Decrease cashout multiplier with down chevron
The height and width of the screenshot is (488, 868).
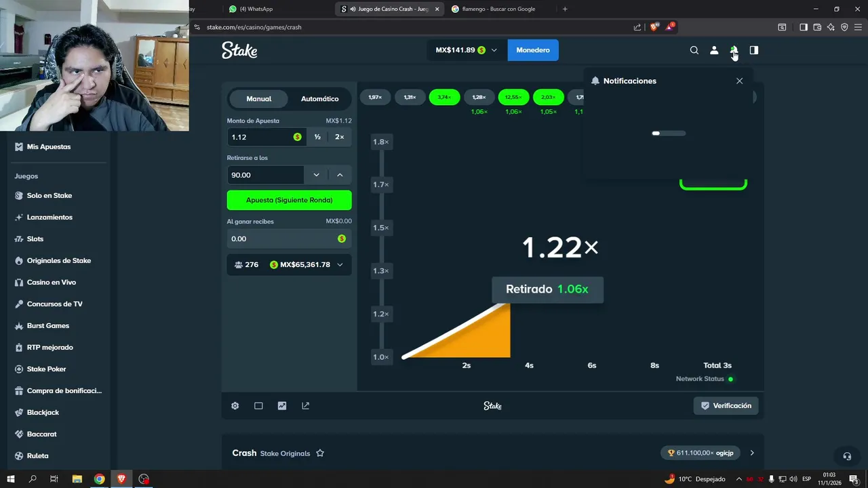(316, 175)
